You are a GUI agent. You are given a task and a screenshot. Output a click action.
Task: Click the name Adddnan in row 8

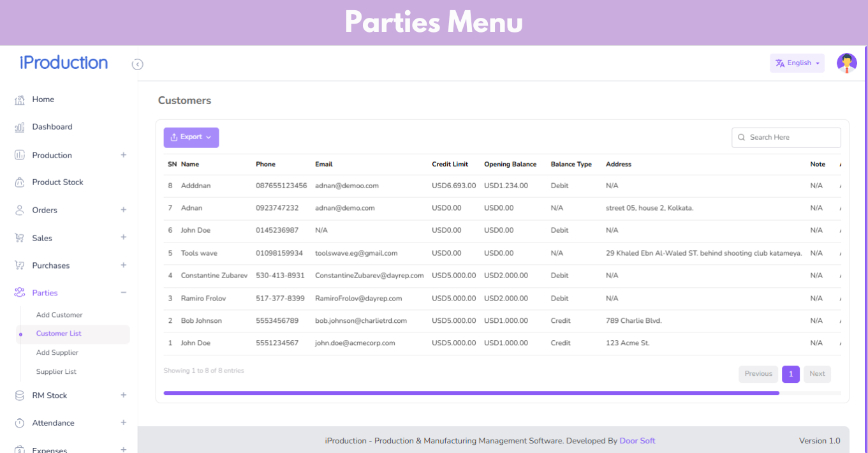coord(196,186)
